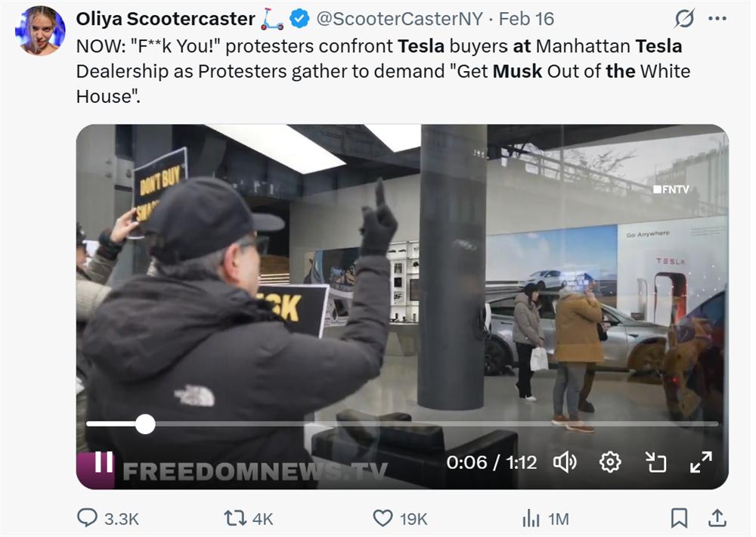Click the video scrubber handle
Image resolution: width=756 pixels, height=537 pixels.
pos(145,424)
